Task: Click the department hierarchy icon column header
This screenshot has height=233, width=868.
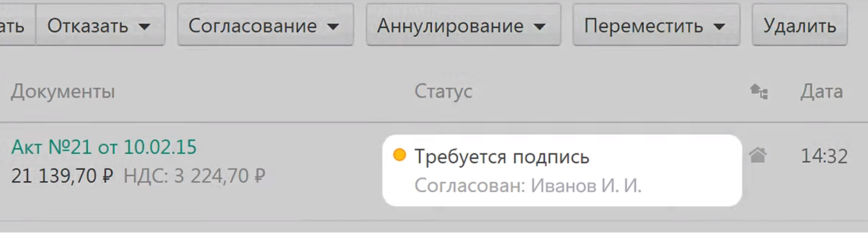Action: pyautogui.click(x=759, y=92)
